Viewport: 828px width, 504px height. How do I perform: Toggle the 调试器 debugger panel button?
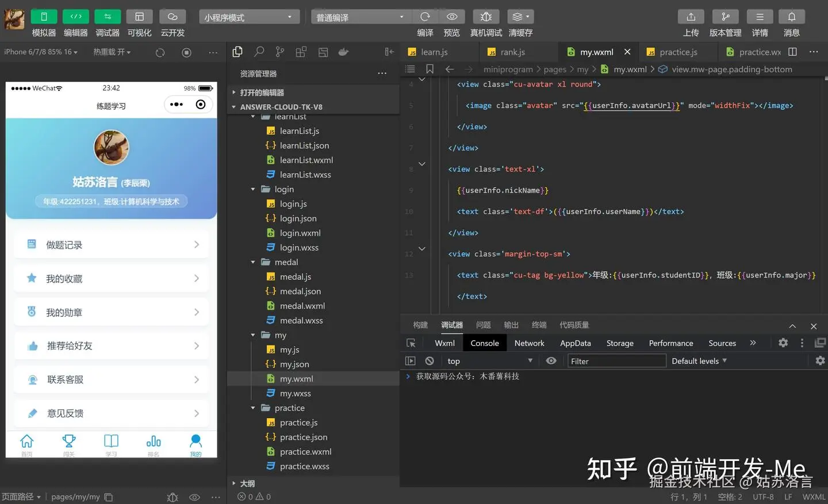[x=108, y=17]
